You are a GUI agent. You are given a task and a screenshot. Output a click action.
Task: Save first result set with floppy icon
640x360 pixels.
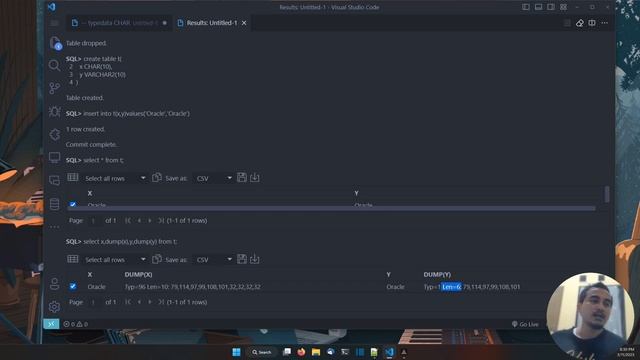click(242, 178)
